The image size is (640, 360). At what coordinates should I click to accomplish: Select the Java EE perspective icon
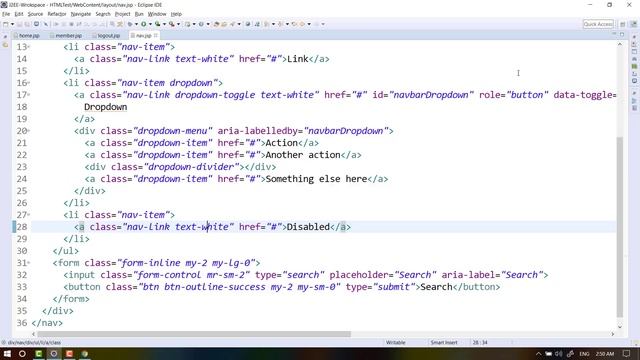tap(633, 24)
